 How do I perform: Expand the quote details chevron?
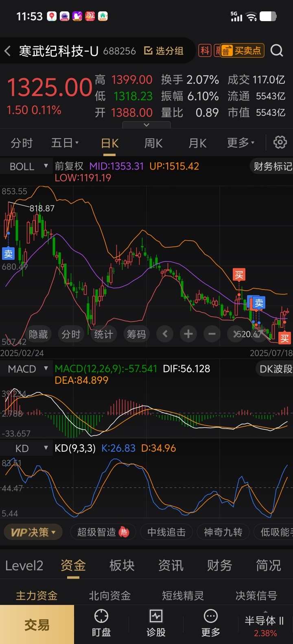click(x=146, y=125)
